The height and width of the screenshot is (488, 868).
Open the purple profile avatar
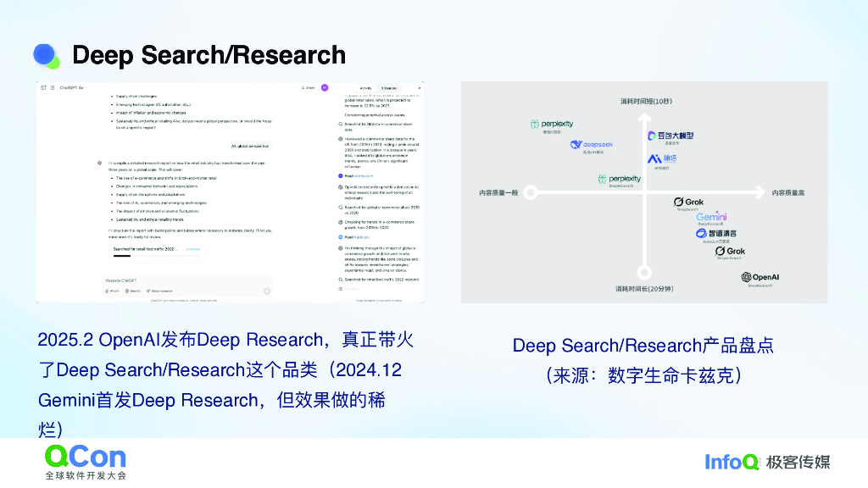coord(325,87)
